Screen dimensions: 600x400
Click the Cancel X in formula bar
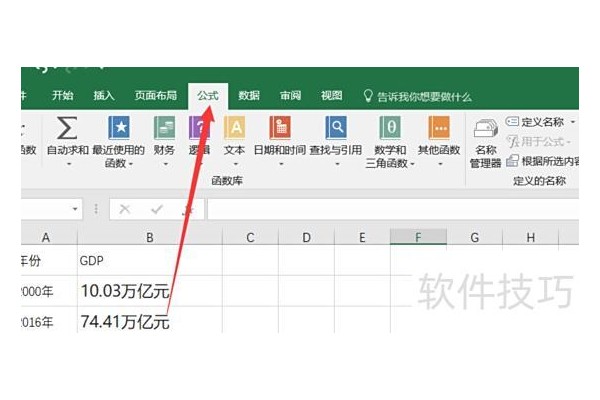(x=125, y=209)
